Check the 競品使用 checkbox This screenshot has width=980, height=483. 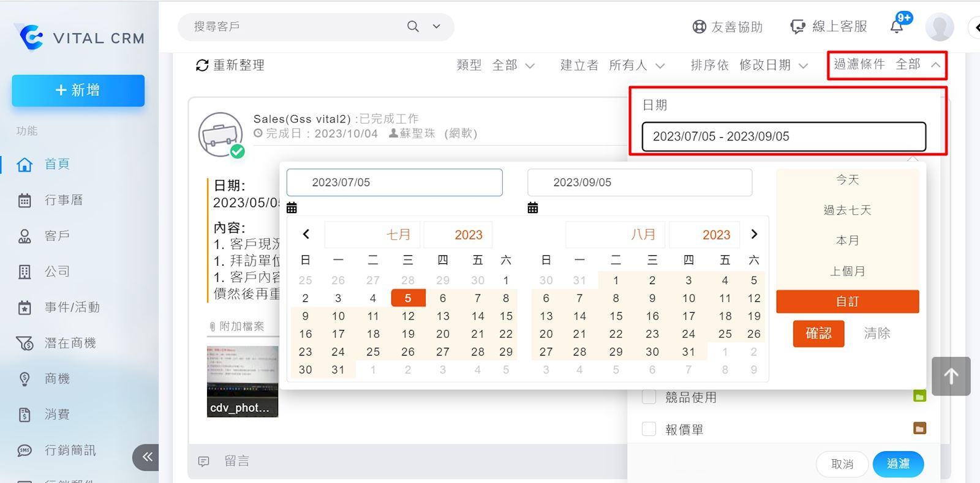(649, 397)
